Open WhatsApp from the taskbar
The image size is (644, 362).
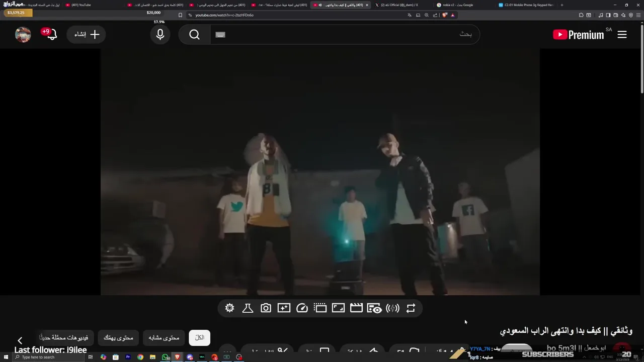click(165, 357)
